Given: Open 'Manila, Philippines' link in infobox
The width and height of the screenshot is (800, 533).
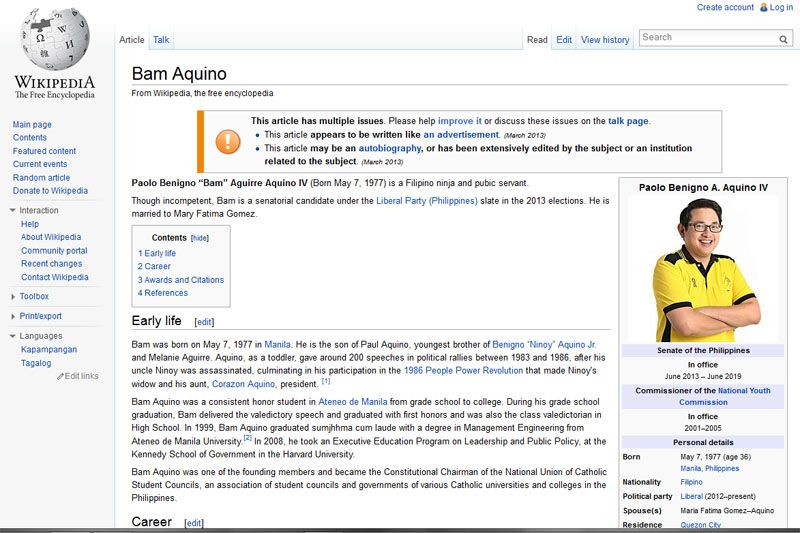Looking at the screenshot, I should pos(710,469).
